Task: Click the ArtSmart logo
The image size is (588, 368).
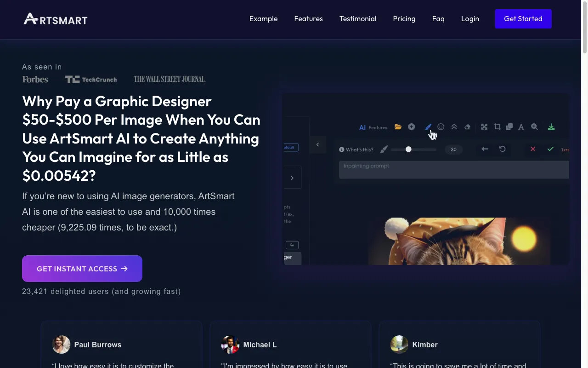Action: pyautogui.click(x=56, y=19)
